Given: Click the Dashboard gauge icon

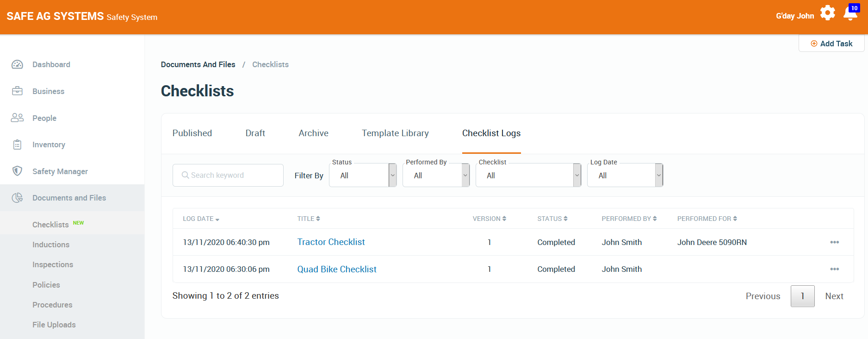Looking at the screenshot, I should tap(17, 64).
